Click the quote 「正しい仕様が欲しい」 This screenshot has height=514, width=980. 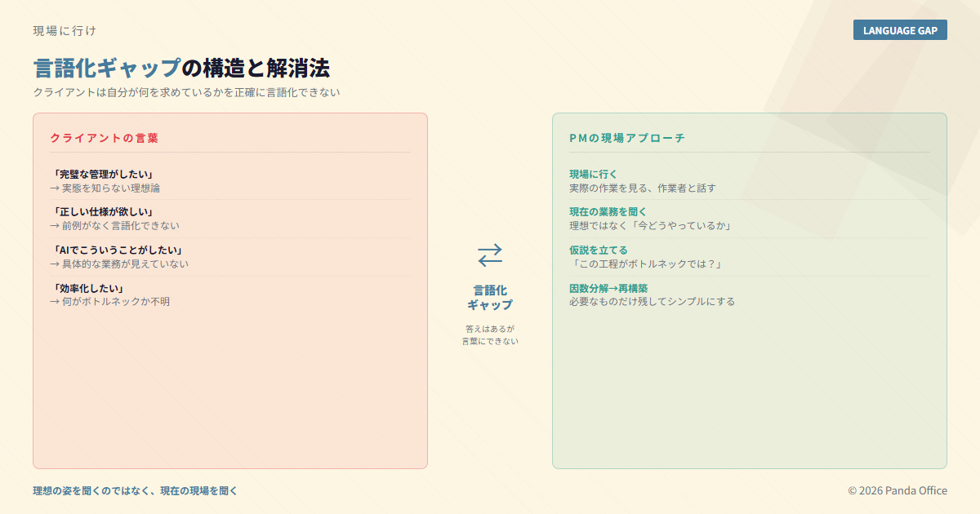coord(102,211)
